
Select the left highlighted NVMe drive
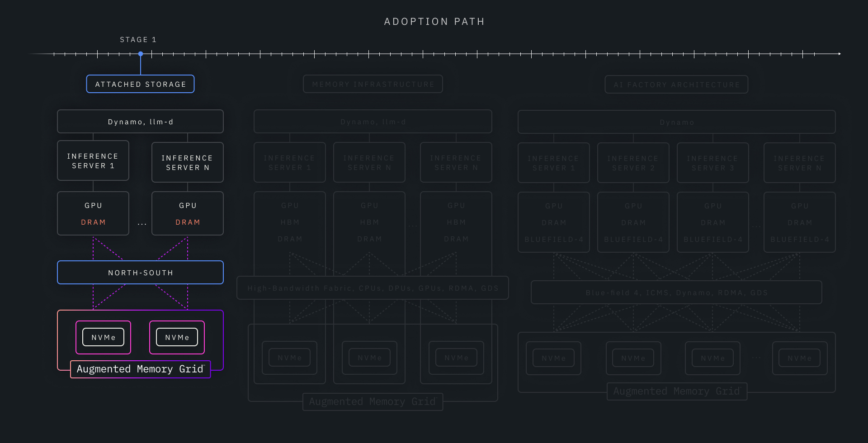pyautogui.click(x=103, y=337)
